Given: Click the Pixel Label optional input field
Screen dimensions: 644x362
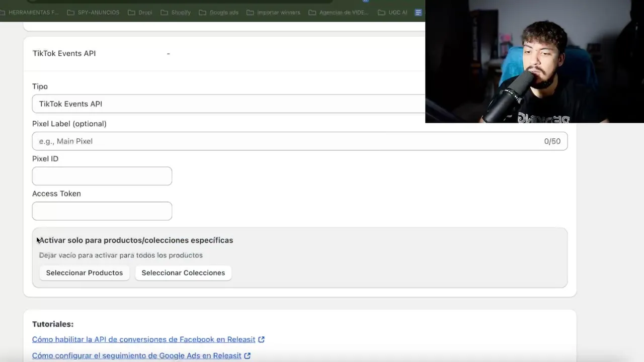Looking at the screenshot, I should tap(300, 141).
